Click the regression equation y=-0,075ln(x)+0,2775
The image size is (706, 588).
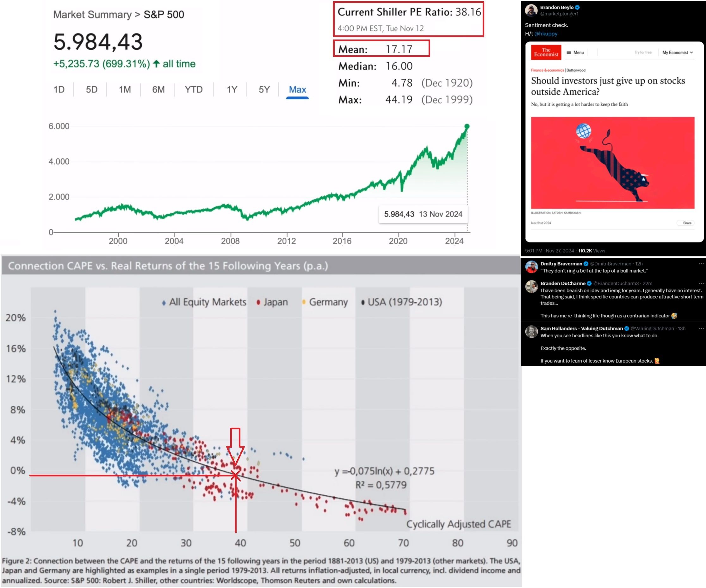[385, 471]
